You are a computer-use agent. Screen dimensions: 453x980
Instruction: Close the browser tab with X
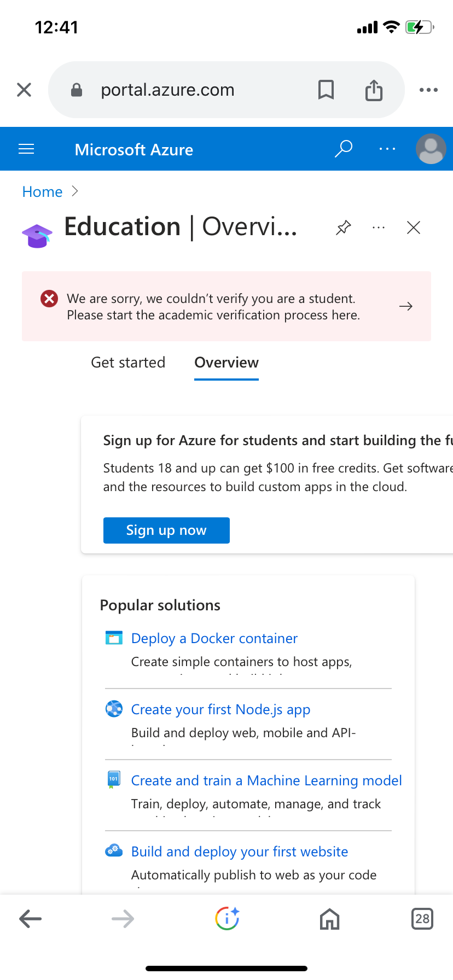click(x=24, y=90)
